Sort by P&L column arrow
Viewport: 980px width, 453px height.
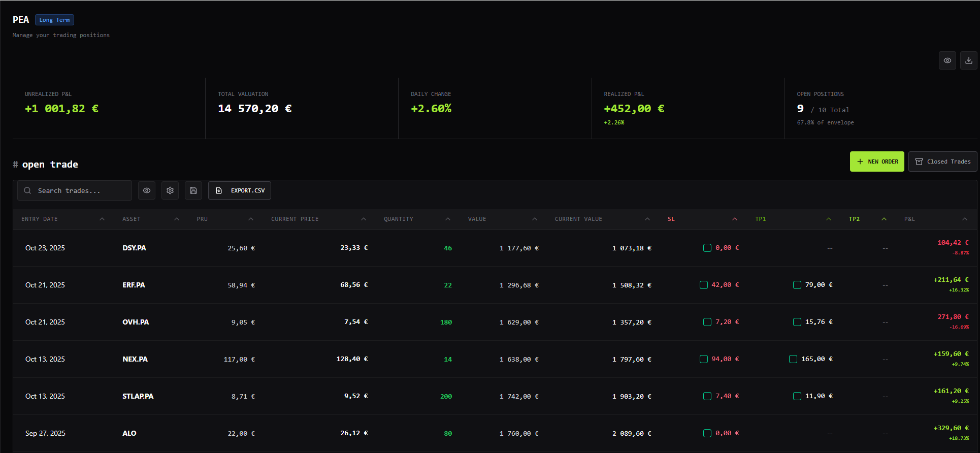965,219
